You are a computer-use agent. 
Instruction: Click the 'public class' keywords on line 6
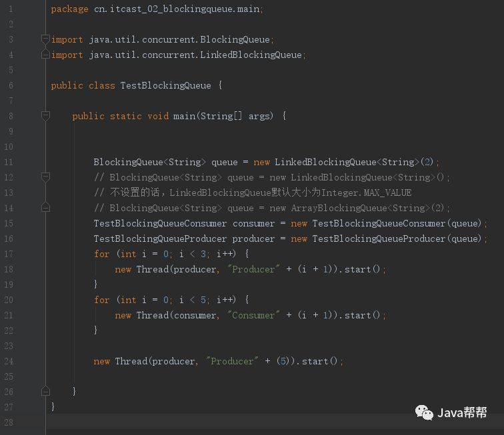(83, 85)
